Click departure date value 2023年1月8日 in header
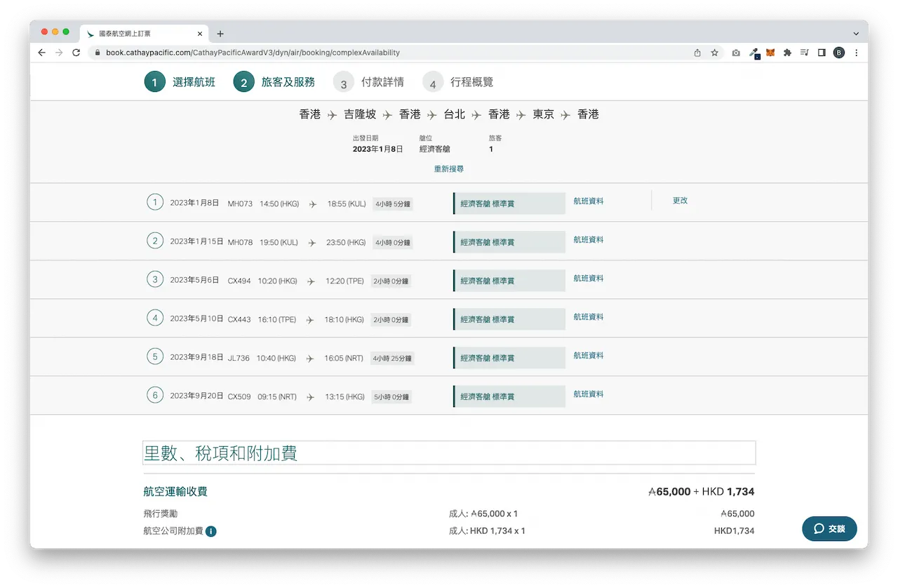The height and width of the screenshot is (588, 898). (x=377, y=149)
